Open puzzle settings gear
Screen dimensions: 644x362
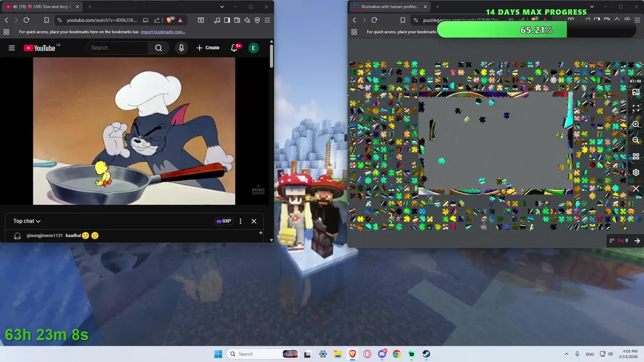pyautogui.click(x=636, y=172)
